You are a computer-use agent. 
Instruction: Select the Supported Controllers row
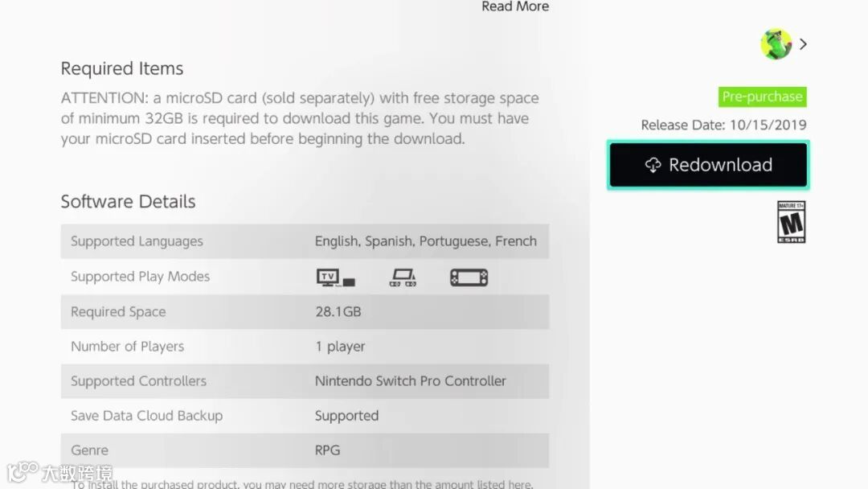305,381
